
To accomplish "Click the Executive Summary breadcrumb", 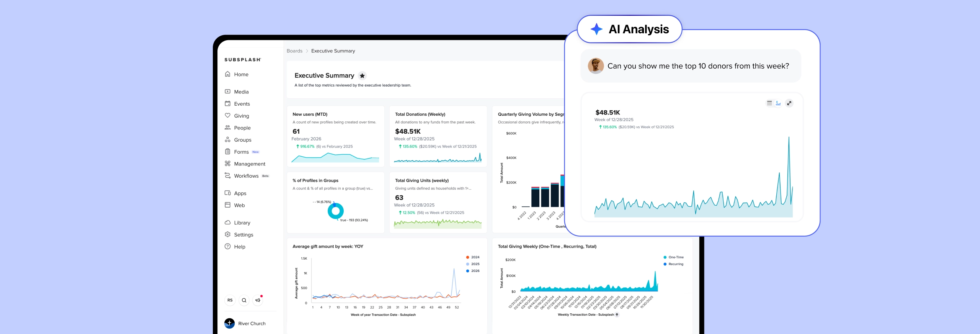I will tap(333, 51).
